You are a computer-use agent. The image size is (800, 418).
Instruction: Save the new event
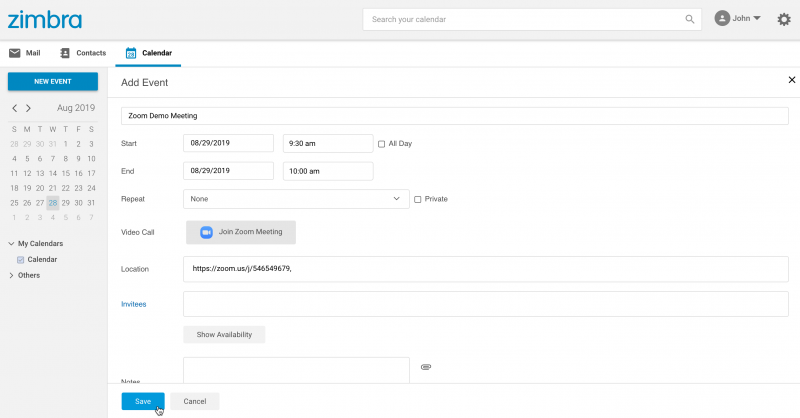(x=143, y=401)
